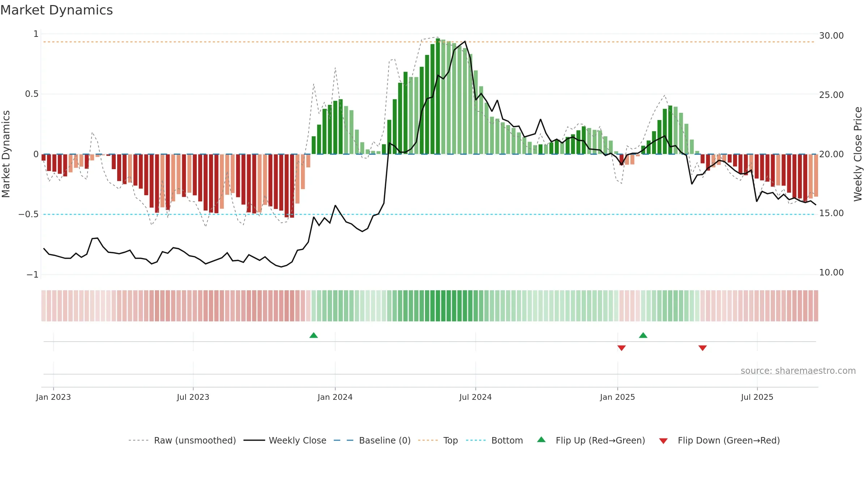Click the −0.5 left axis label

tap(29, 214)
